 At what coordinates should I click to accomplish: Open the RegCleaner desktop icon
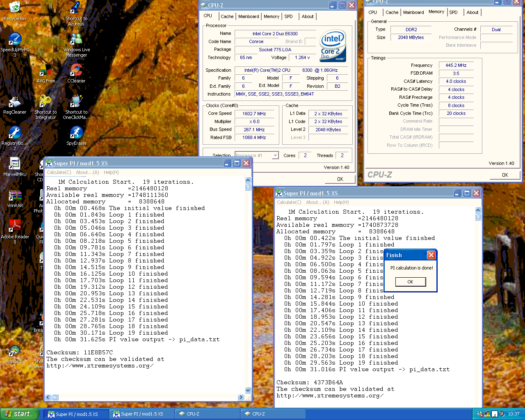[x=15, y=102]
